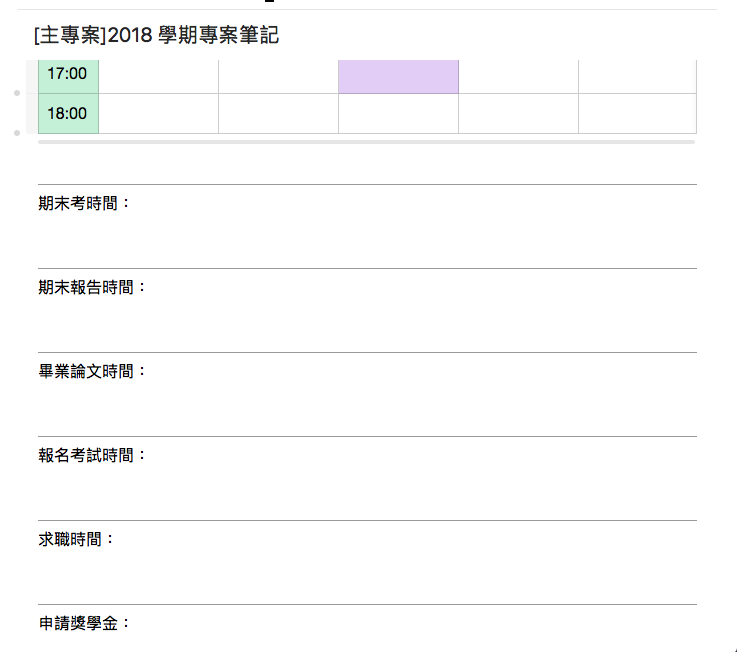Click the row handle dot between 17:00 and 18:00
This screenshot has height=652, width=737.
tap(17, 93)
